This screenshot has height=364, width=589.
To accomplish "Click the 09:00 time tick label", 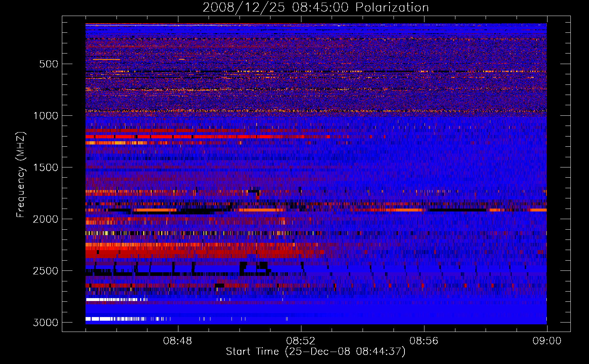I will 547,341.
